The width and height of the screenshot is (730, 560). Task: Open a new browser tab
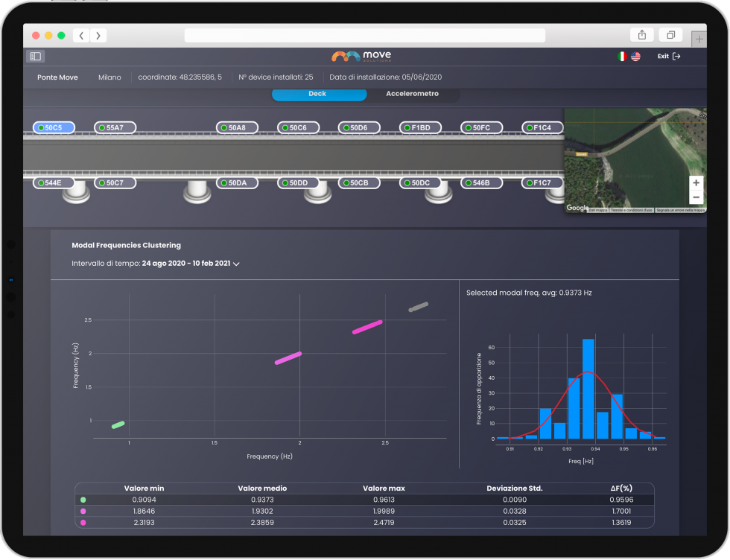pos(698,39)
